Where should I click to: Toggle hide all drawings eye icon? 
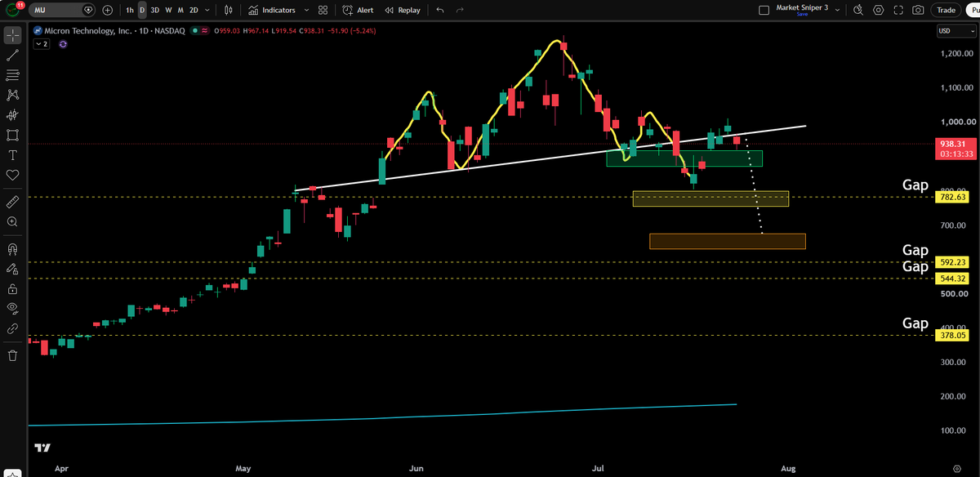(12, 308)
